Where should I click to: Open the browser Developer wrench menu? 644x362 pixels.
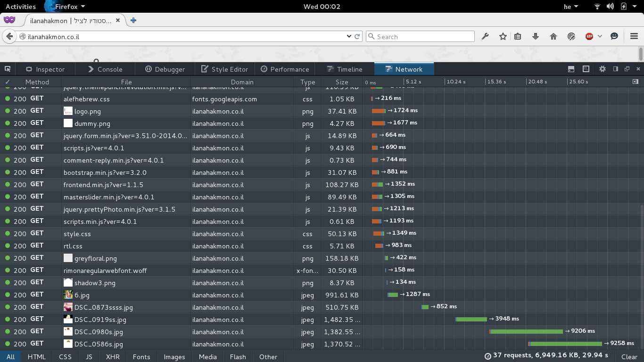click(486, 36)
